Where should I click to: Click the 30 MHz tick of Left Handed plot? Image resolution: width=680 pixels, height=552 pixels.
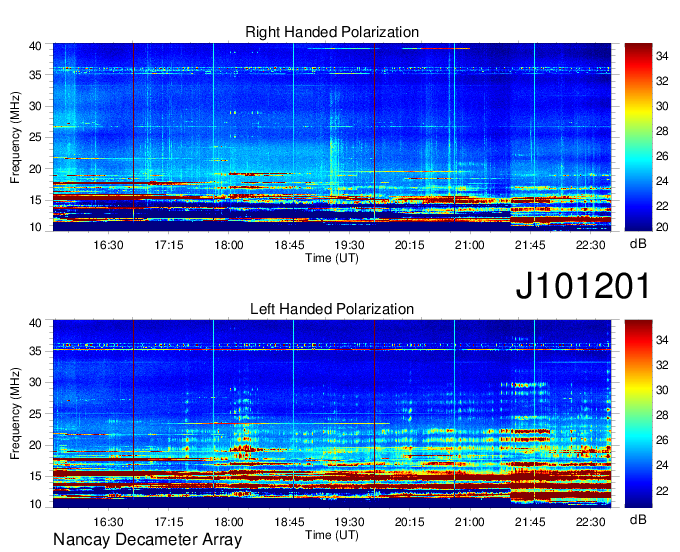pos(35,382)
